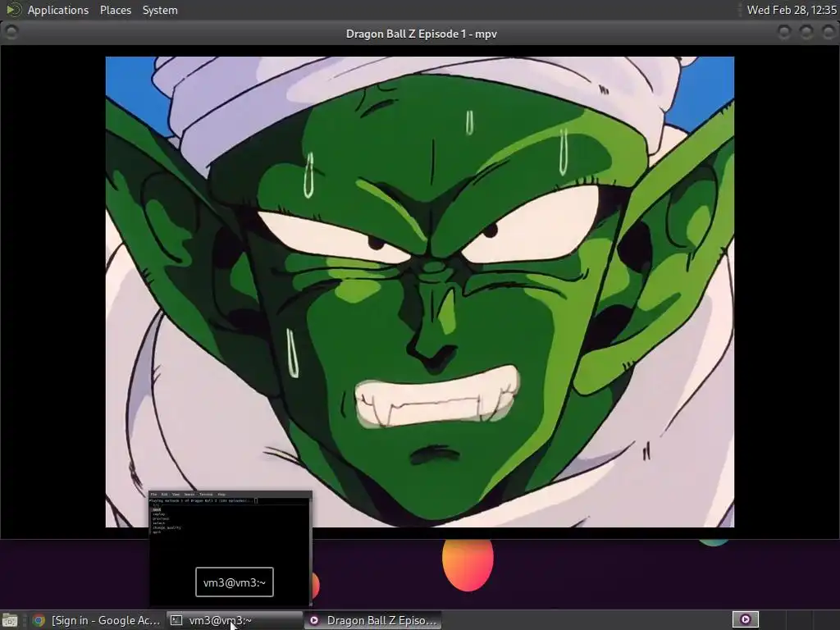The width and height of the screenshot is (840, 630).
Task: Click the vm3@vm3:~ window preview thumbnail
Action: click(x=231, y=549)
